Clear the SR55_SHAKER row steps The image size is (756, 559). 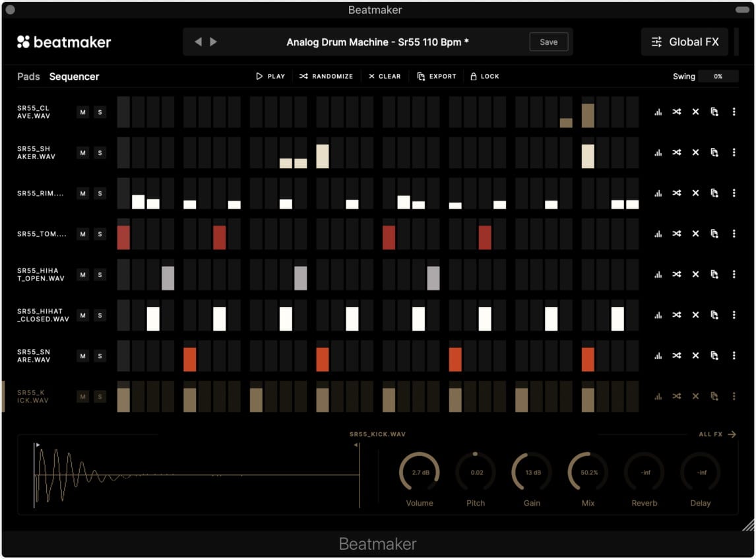tap(695, 152)
